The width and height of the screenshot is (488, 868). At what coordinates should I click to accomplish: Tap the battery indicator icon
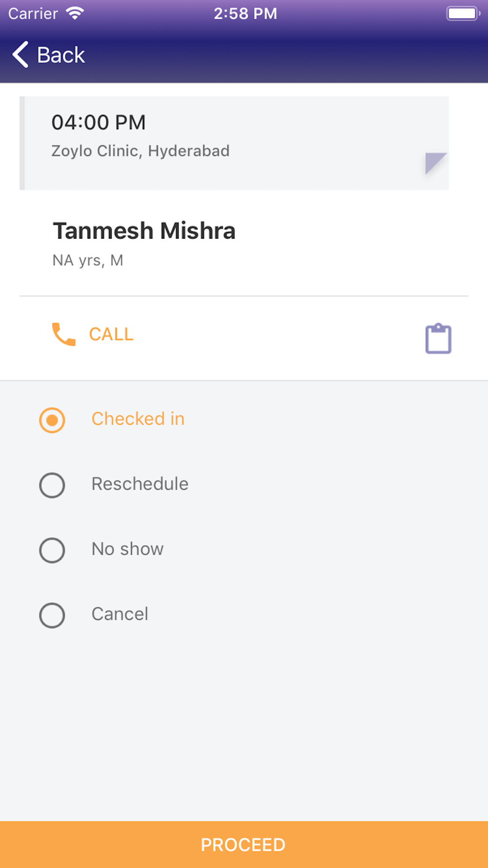pyautogui.click(x=463, y=13)
